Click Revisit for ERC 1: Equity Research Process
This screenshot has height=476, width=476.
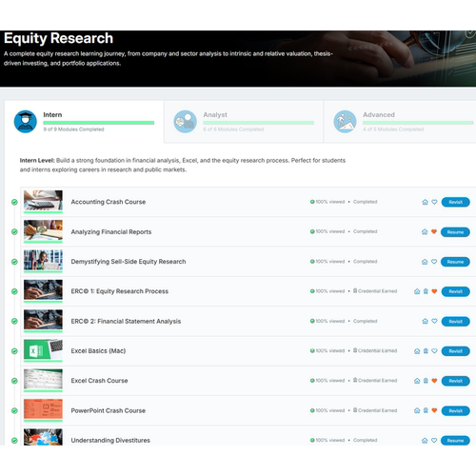[456, 291]
